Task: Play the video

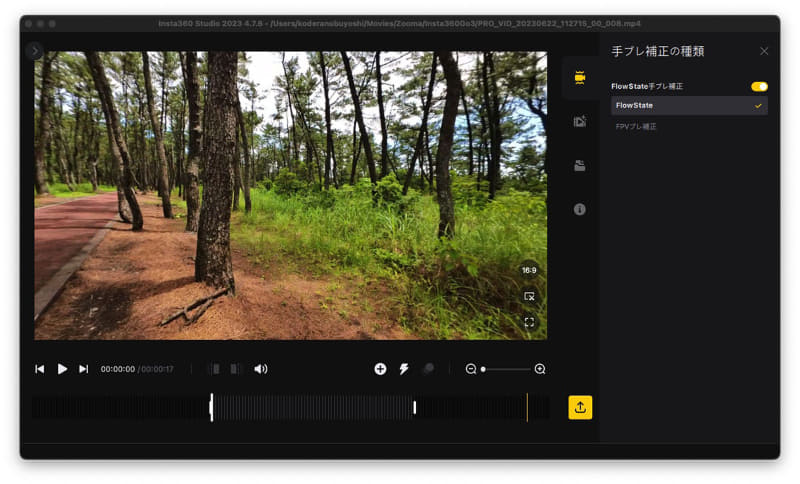Action: coord(62,369)
